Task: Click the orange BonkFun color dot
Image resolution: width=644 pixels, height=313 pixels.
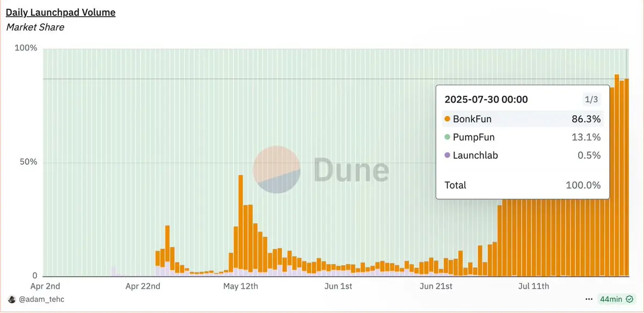Action: (448, 119)
